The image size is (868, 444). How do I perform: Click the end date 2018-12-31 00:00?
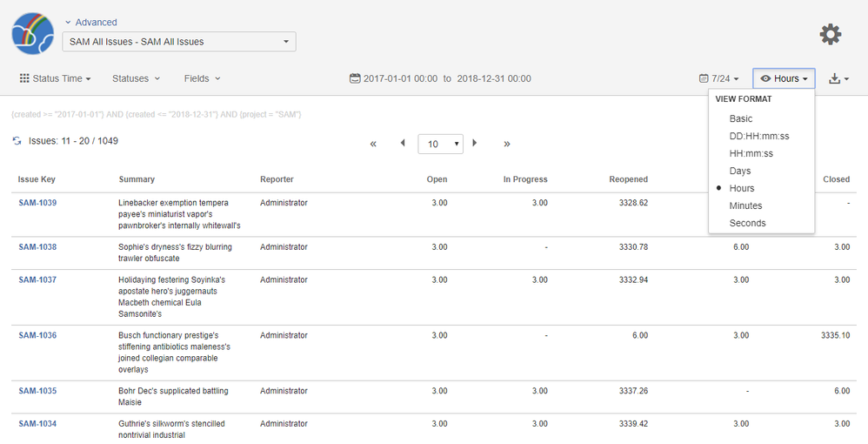pyautogui.click(x=494, y=78)
